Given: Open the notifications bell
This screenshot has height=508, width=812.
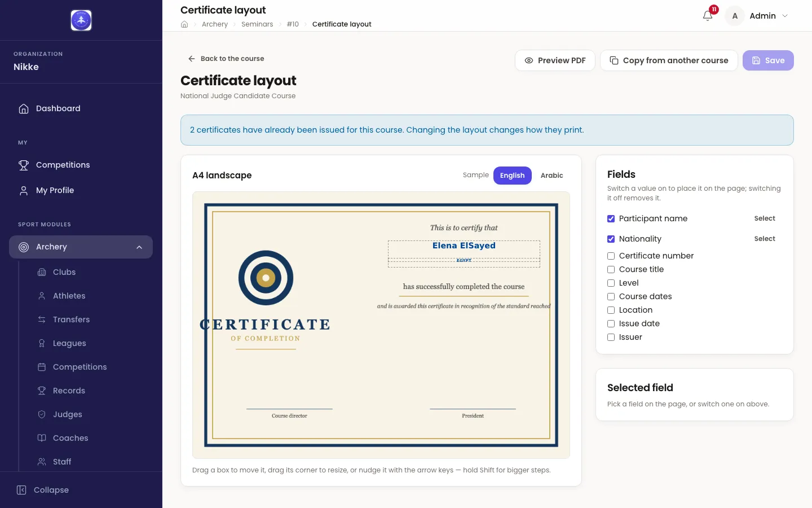Looking at the screenshot, I should coord(708,16).
